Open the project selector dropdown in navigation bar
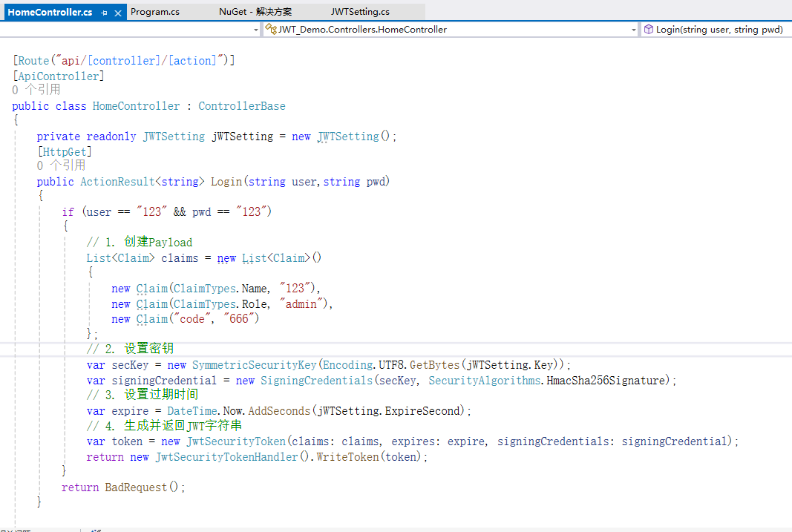 [256, 31]
